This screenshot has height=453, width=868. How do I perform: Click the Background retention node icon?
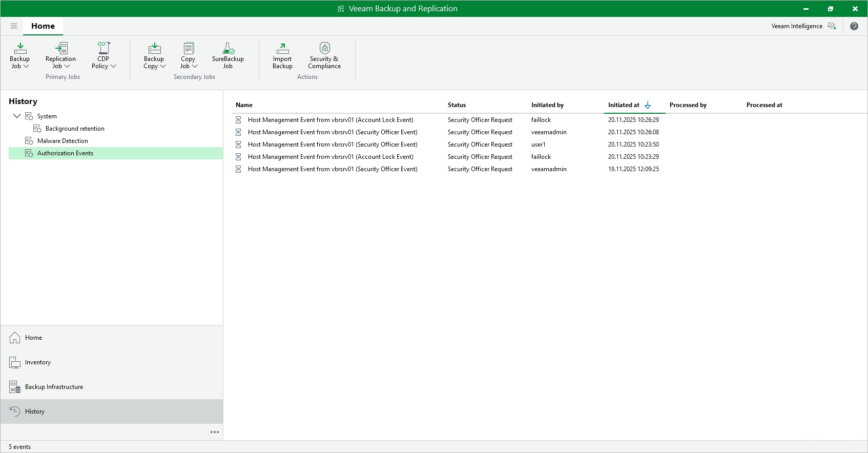pos(37,129)
